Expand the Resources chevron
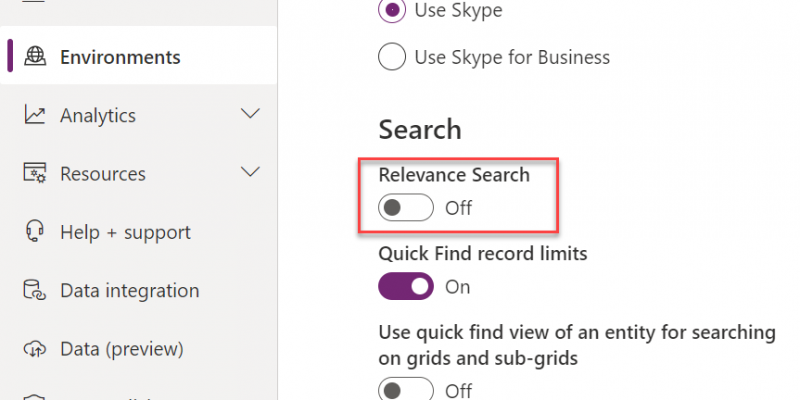 click(250, 172)
